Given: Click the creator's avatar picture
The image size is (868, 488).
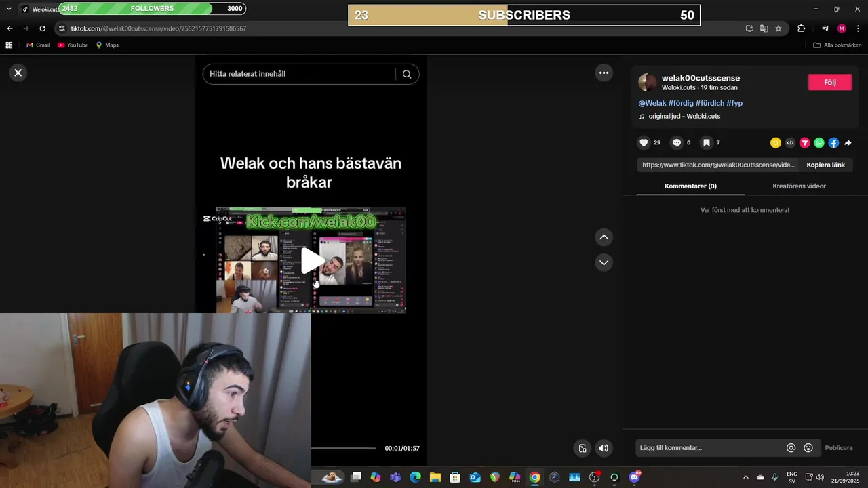Looking at the screenshot, I should 648,83.
